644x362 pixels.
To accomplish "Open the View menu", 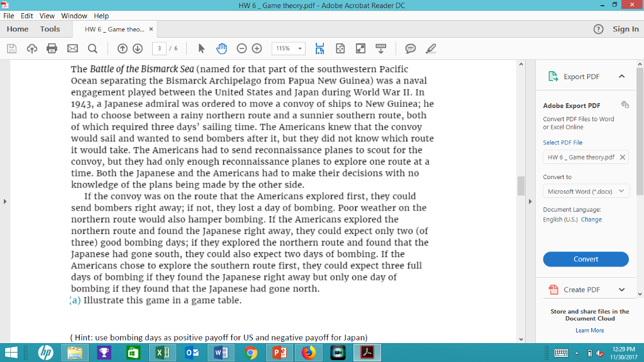I will (47, 16).
